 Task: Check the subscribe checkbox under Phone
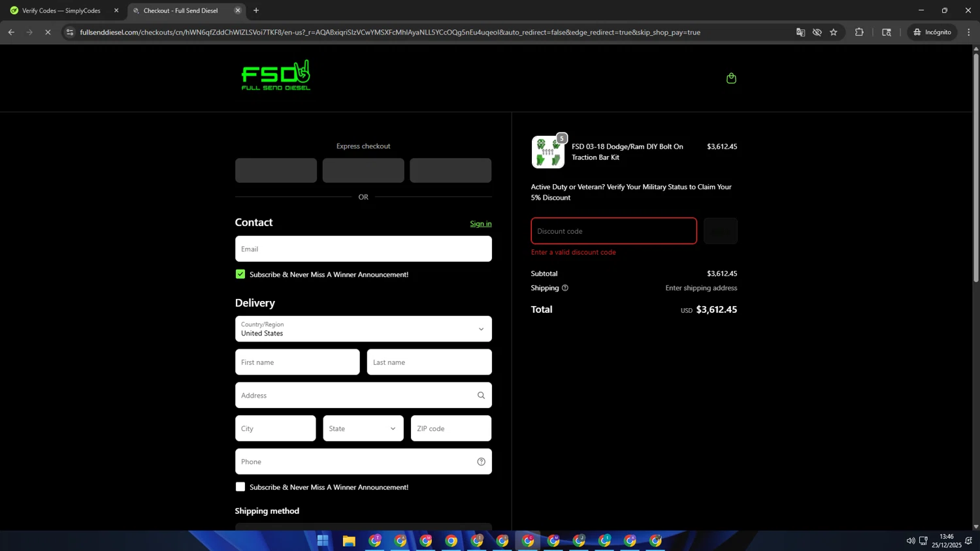[240, 487]
